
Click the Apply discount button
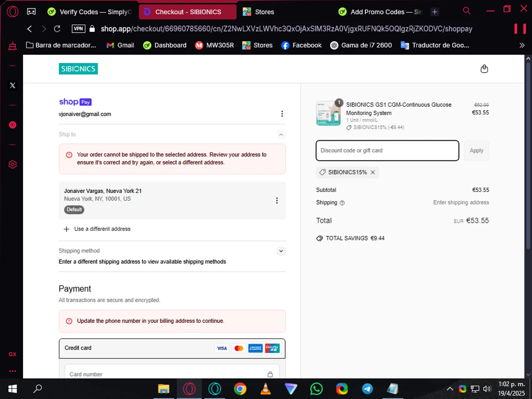[476, 150]
